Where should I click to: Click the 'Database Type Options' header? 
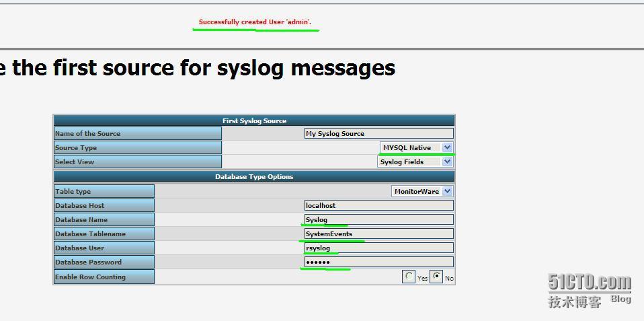pos(254,176)
